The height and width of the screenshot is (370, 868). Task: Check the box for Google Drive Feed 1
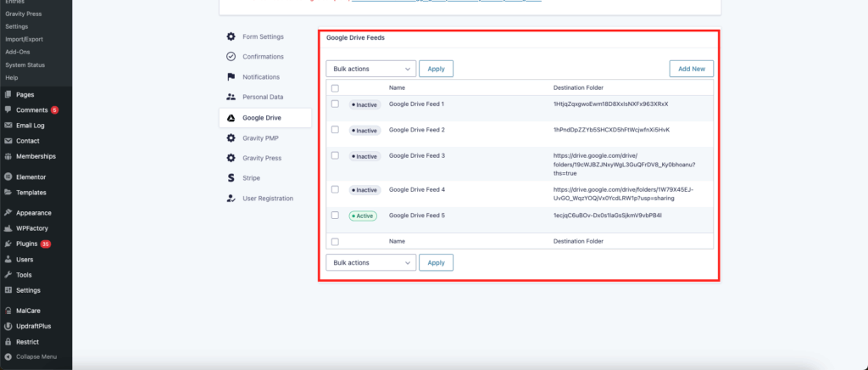click(335, 104)
